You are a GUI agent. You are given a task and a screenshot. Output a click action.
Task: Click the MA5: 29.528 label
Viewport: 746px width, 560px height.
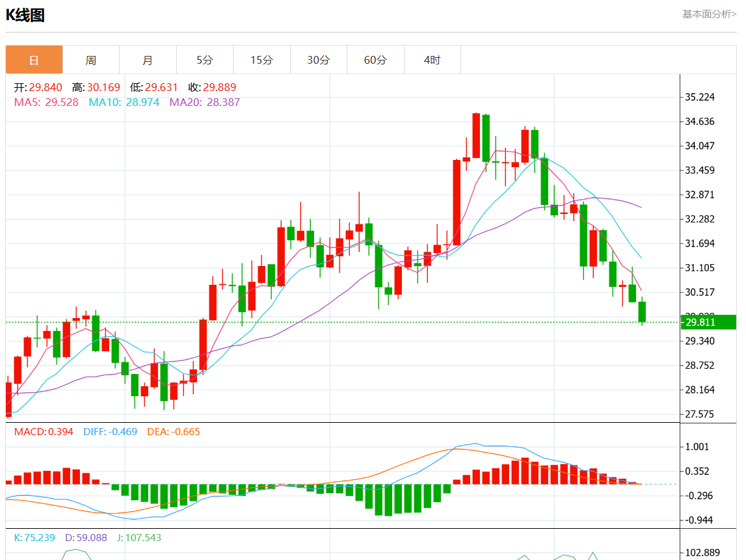(x=46, y=102)
